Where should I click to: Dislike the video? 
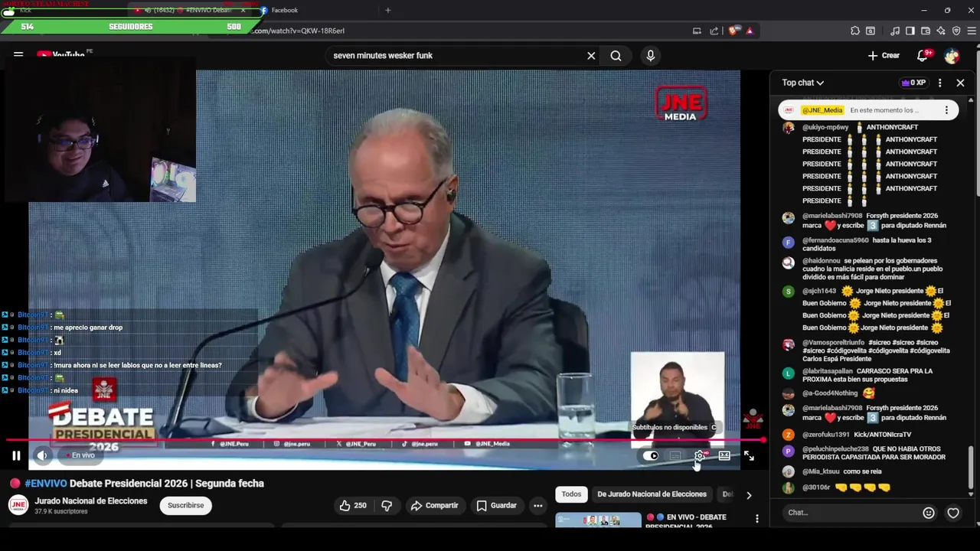coord(387,505)
